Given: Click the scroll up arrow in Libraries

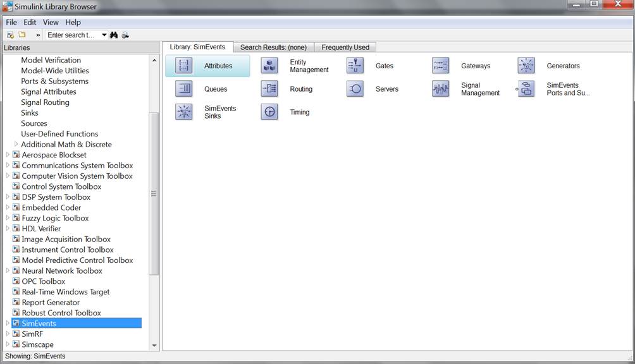Looking at the screenshot, I should 154,60.
